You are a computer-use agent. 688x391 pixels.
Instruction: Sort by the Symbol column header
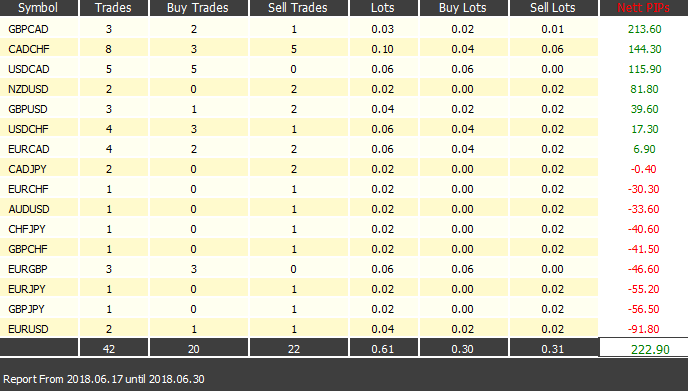coord(39,7)
